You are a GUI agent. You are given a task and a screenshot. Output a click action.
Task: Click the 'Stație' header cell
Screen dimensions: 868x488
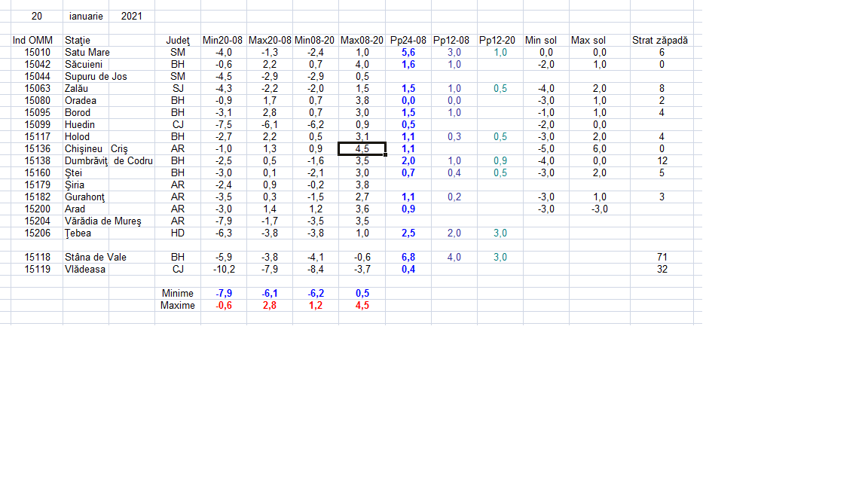coord(86,41)
